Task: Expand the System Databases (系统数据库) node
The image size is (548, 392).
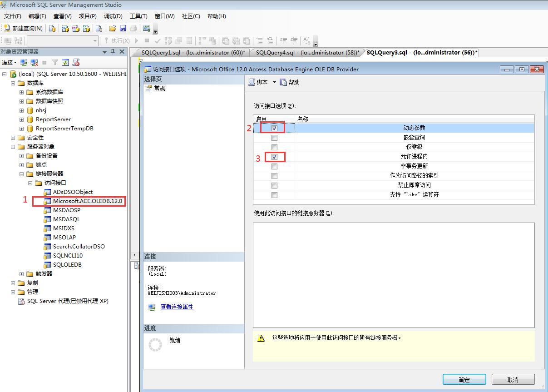Action: point(21,92)
